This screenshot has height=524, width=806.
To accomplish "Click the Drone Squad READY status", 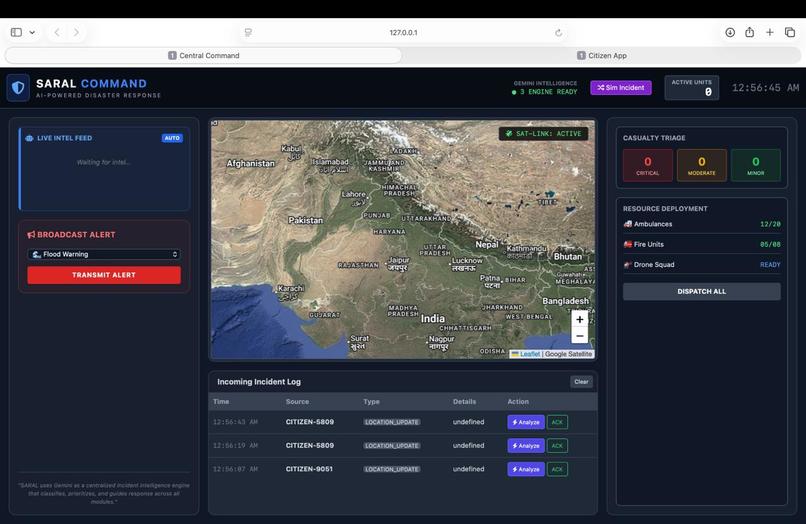I will [770, 265].
